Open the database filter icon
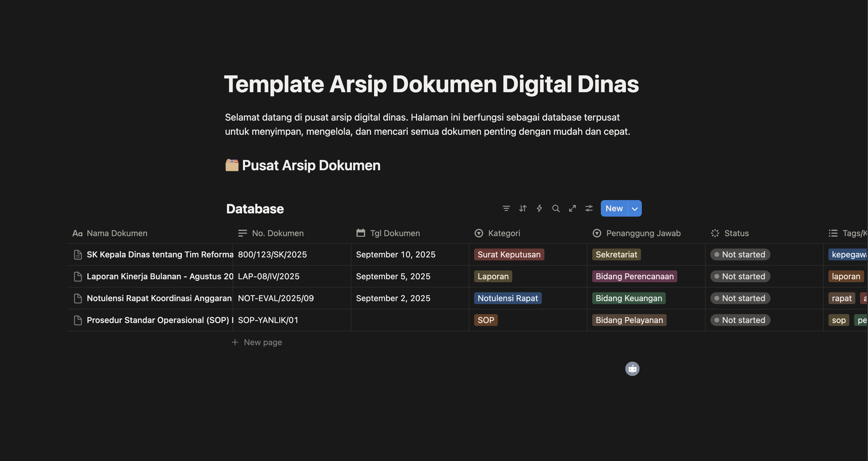The width and height of the screenshot is (868, 461). (506, 208)
